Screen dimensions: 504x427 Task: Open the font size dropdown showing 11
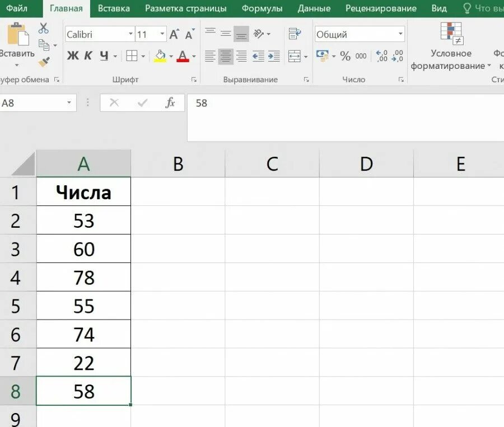click(162, 34)
